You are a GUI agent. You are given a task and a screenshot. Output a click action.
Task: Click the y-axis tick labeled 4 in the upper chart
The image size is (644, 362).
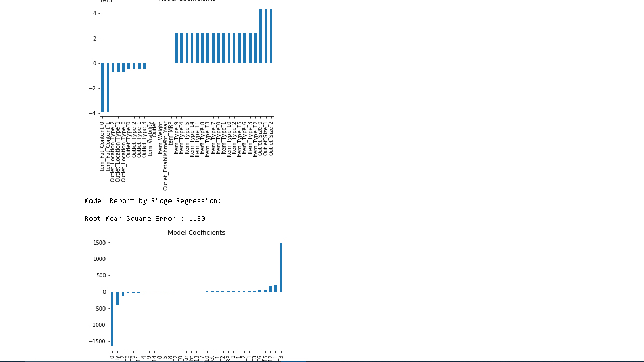pyautogui.click(x=95, y=13)
